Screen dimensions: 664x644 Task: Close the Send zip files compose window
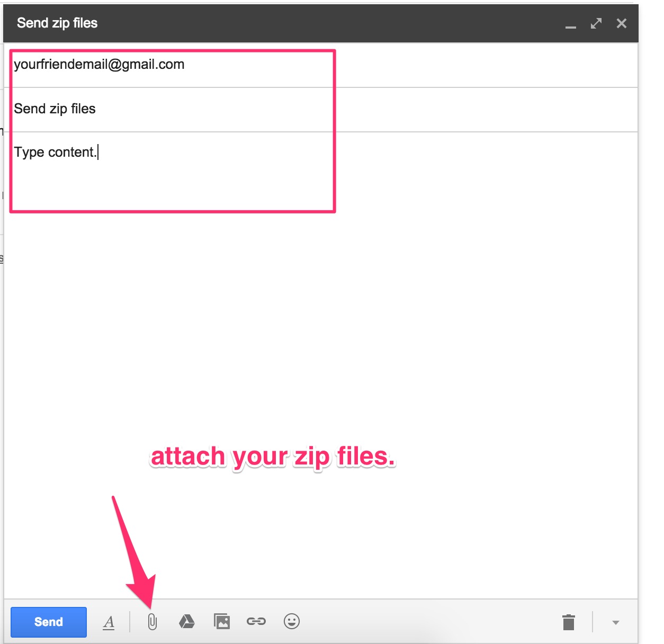coord(622,23)
